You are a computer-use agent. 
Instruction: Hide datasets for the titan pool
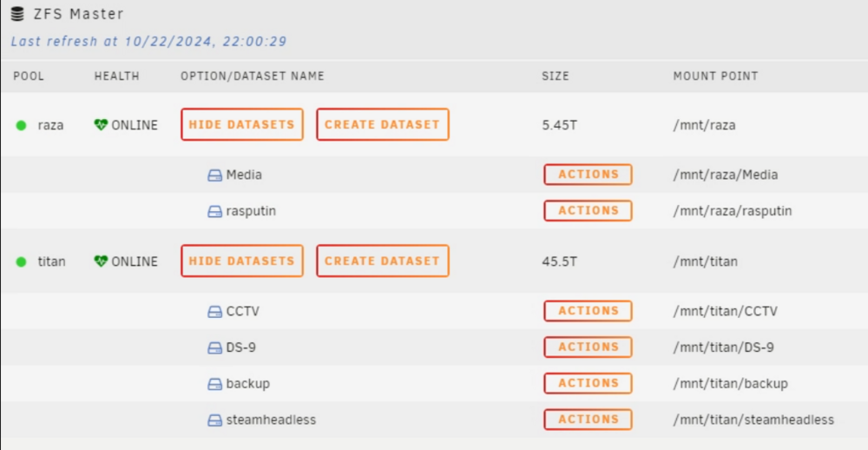coord(242,261)
